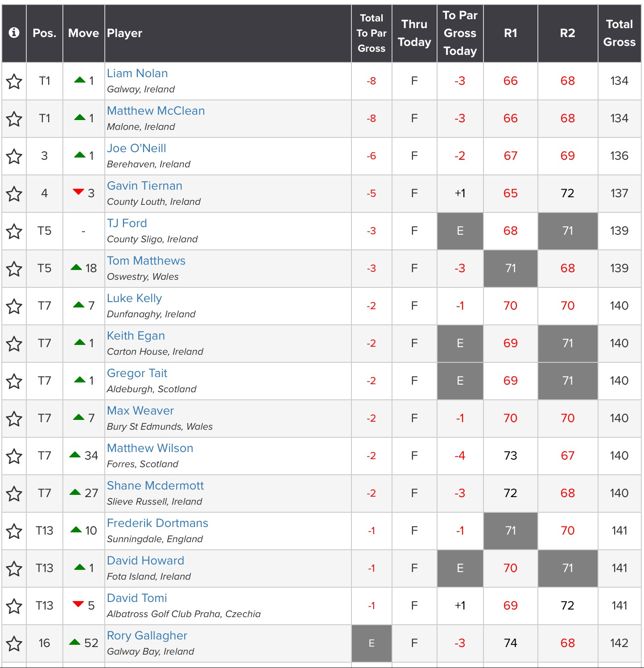Viewport: 644px width, 668px height.
Task: Star Frederik Dortmans as favorite
Action: pyautogui.click(x=14, y=531)
